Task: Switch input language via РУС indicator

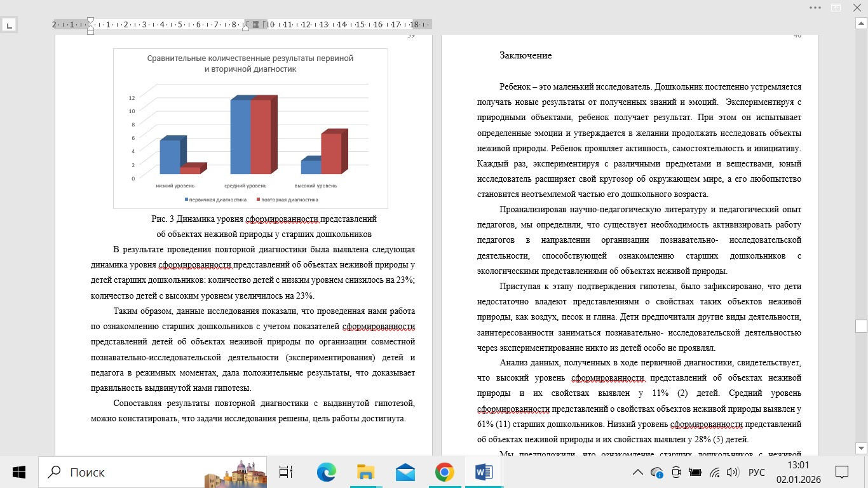Action: (757, 472)
